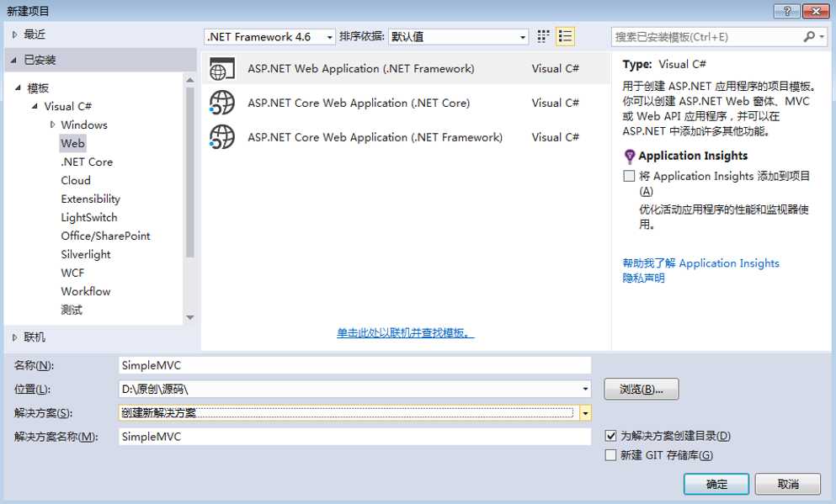Select the Office/SharePoint category

[x=105, y=236]
